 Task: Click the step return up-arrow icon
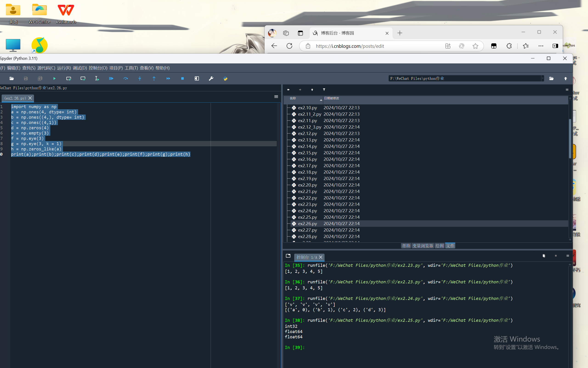point(154,78)
